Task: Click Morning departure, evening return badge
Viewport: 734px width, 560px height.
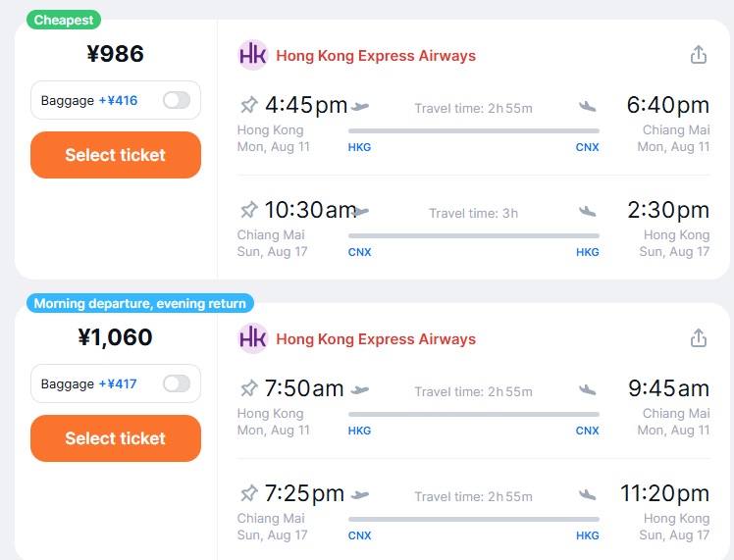Action: point(140,304)
